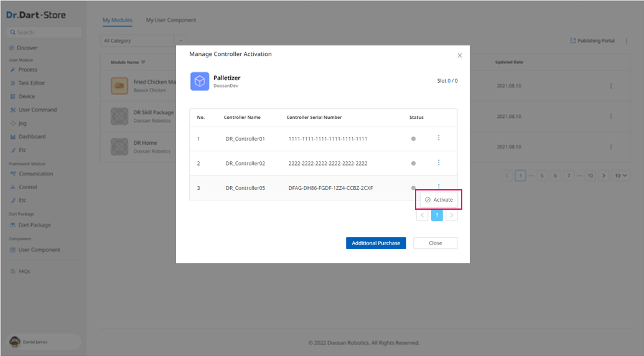Click Activate in the popup menu
644x356 pixels.
tap(439, 200)
